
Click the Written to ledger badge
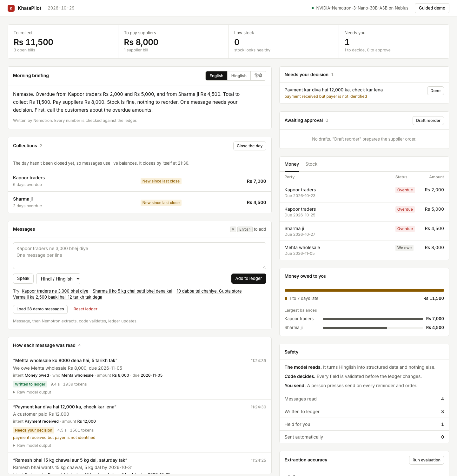click(30, 384)
